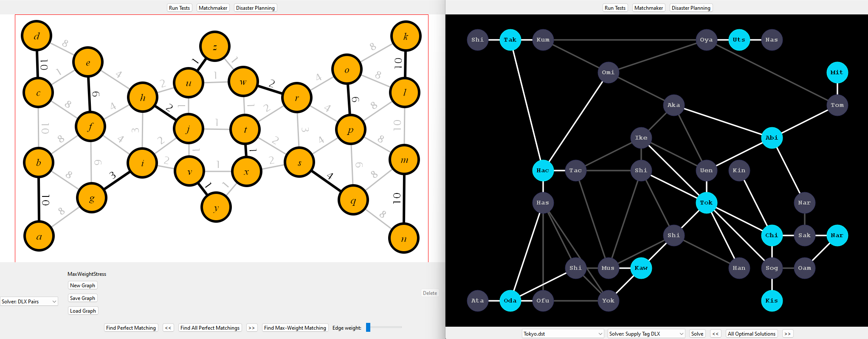This screenshot has width=868, height=339.
Task: Select graph node m
Action: 404,160
